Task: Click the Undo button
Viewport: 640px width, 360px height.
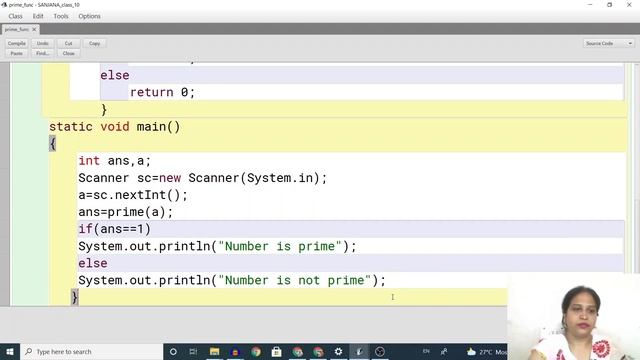Action: (42, 43)
